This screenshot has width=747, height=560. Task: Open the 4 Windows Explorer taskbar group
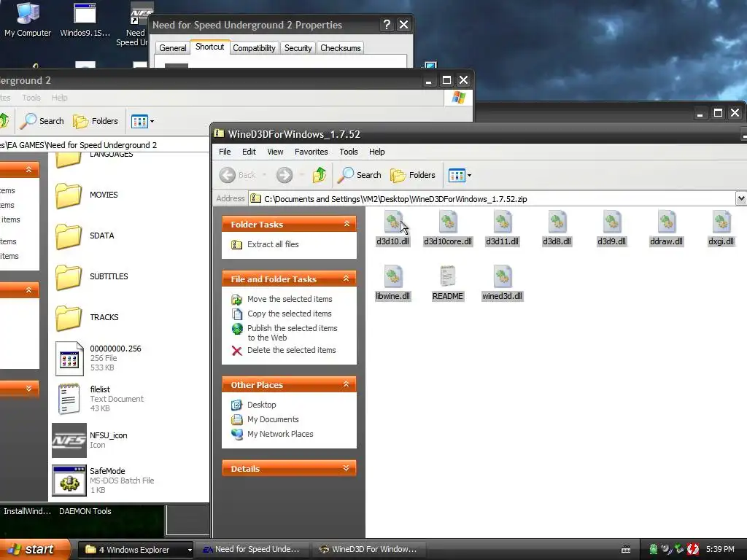136,550
